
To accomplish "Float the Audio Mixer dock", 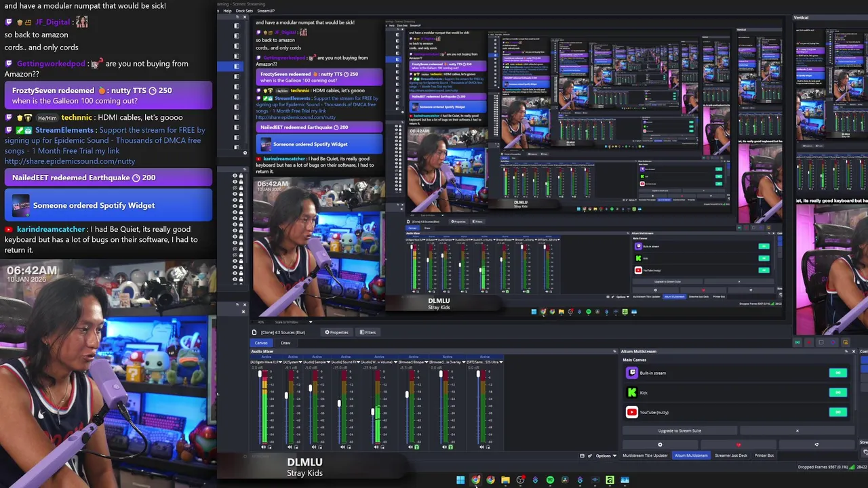I will (614, 351).
